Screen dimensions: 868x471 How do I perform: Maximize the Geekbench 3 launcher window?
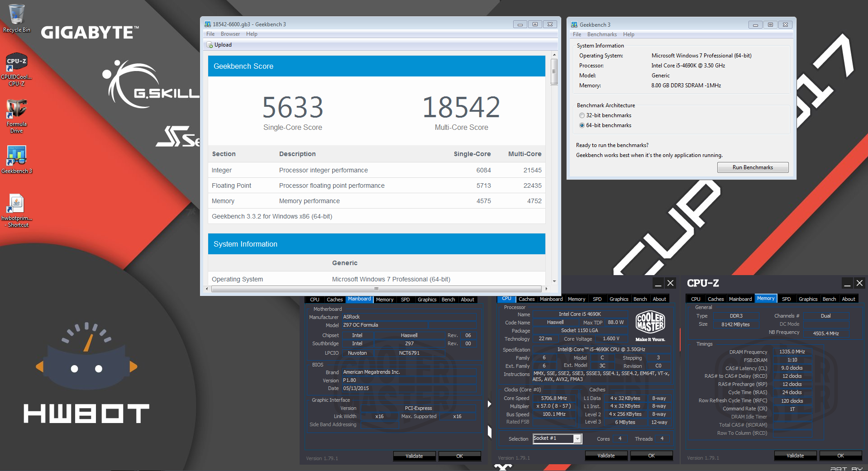coord(770,25)
